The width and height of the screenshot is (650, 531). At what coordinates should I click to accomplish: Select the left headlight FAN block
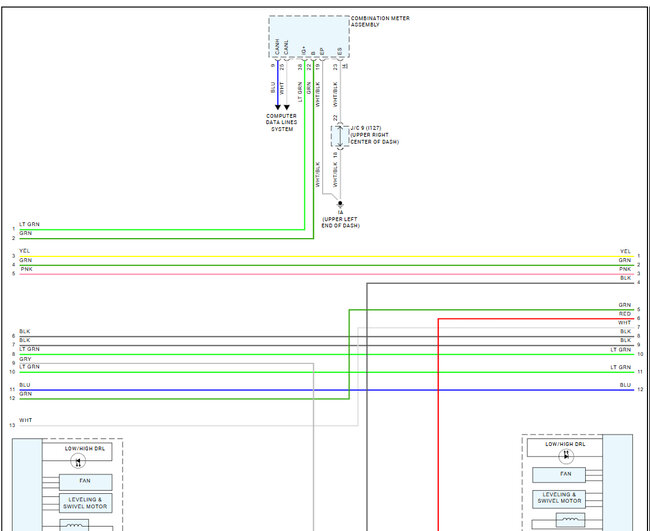[x=85, y=483]
